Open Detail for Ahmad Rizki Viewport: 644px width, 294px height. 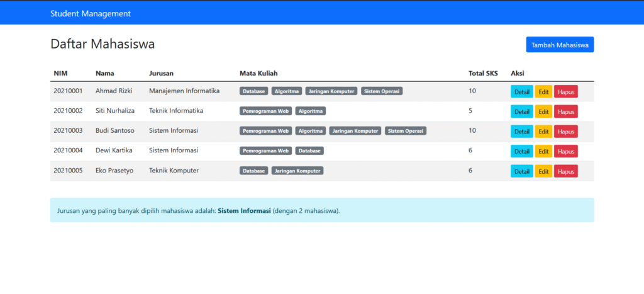coord(521,92)
